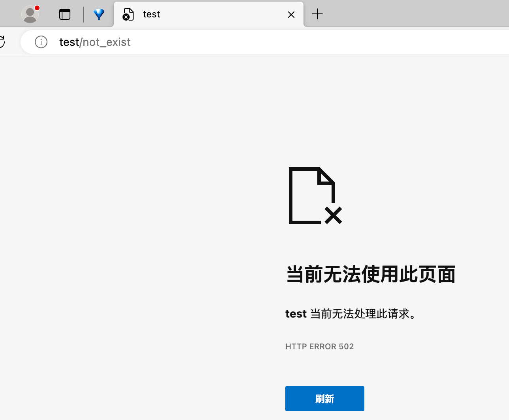509x420 pixels.
Task: View site information via the info icon
Action: point(41,42)
